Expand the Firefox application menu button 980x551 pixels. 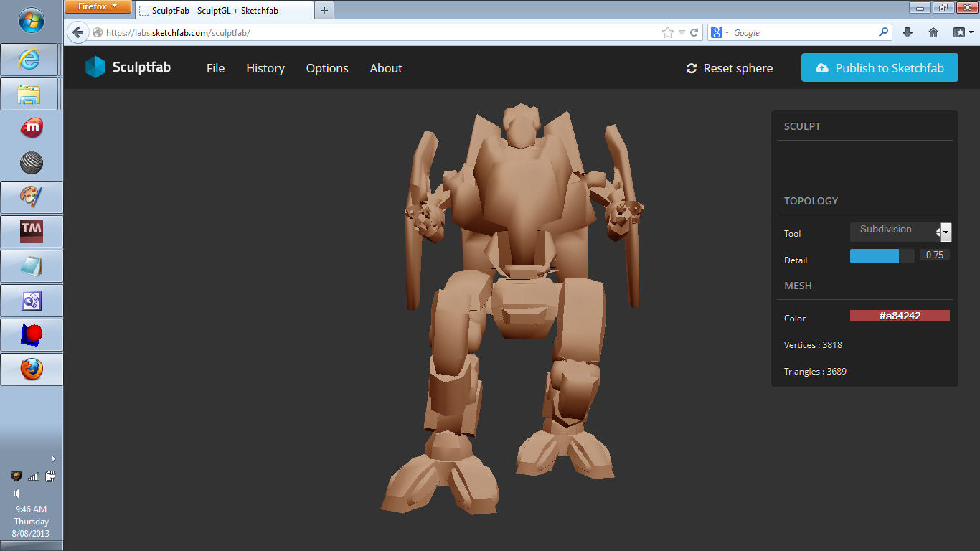pos(98,6)
